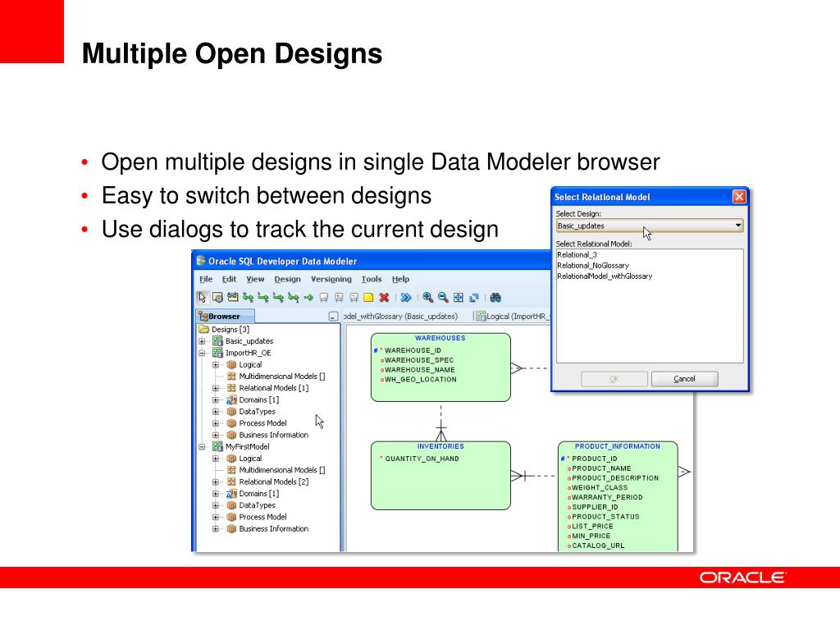This screenshot has width=840, height=630.
Task: Expand Relational Models [2] node
Action: [216, 482]
